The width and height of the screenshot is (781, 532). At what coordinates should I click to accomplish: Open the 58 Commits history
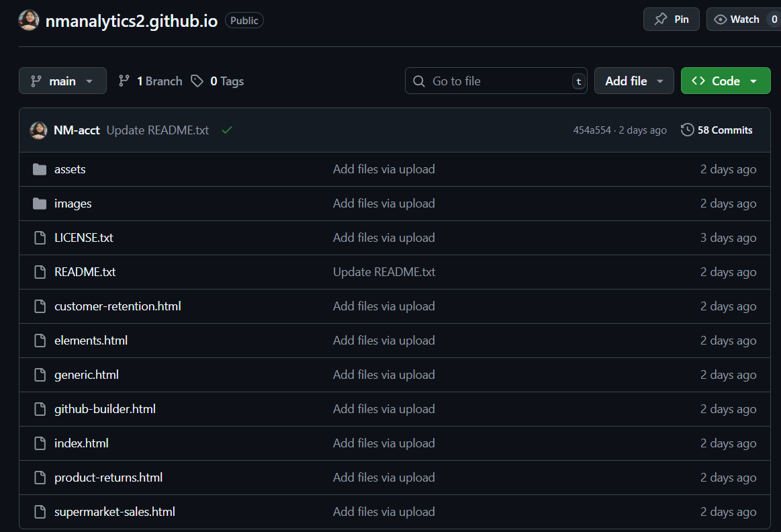pyautogui.click(x=717, y=130)
